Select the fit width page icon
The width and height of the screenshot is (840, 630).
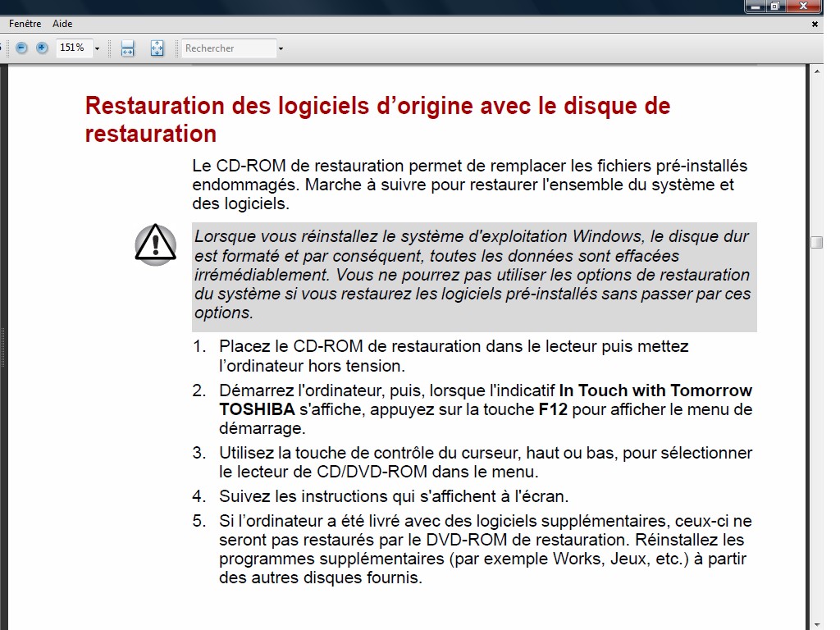128,48
